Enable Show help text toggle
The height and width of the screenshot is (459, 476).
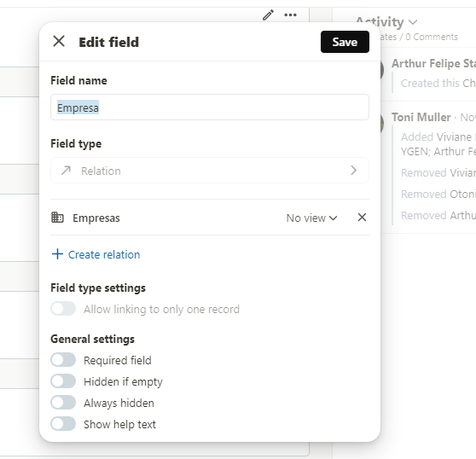click(x=63, y=424)
